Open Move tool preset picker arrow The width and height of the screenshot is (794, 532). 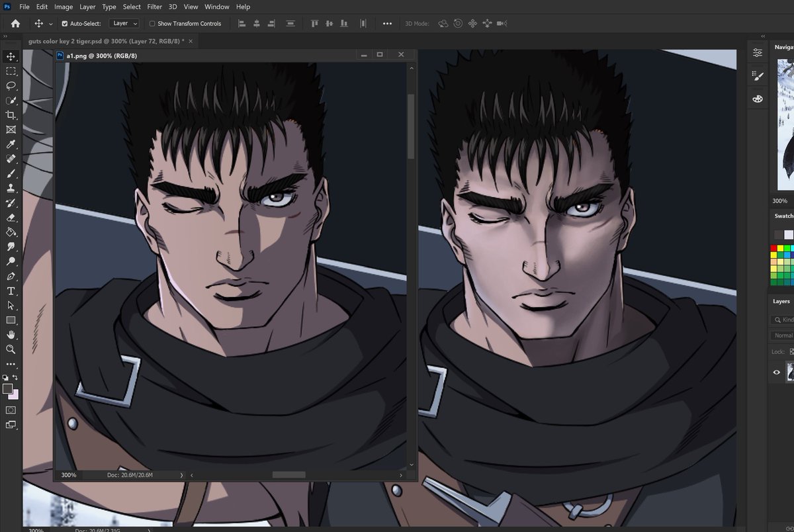[x=51, y=23]
